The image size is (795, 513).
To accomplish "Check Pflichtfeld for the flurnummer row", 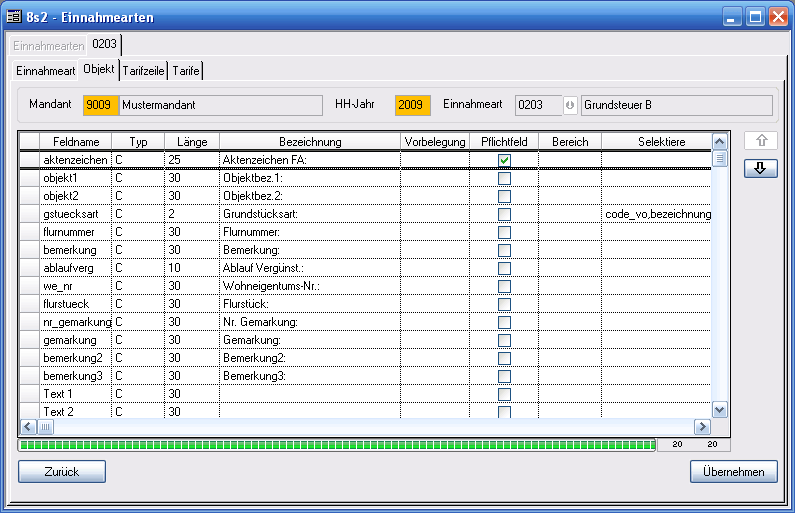I will point(504,232).
